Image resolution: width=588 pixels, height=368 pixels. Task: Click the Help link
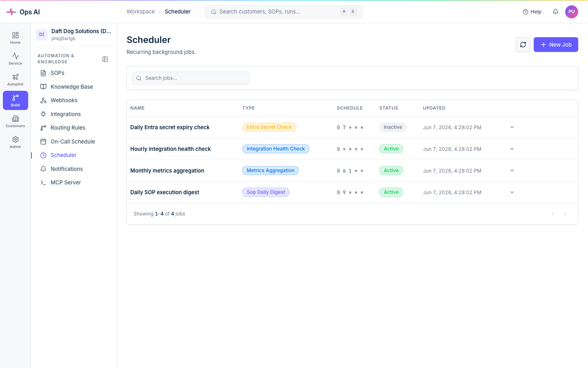coord(532,12)
